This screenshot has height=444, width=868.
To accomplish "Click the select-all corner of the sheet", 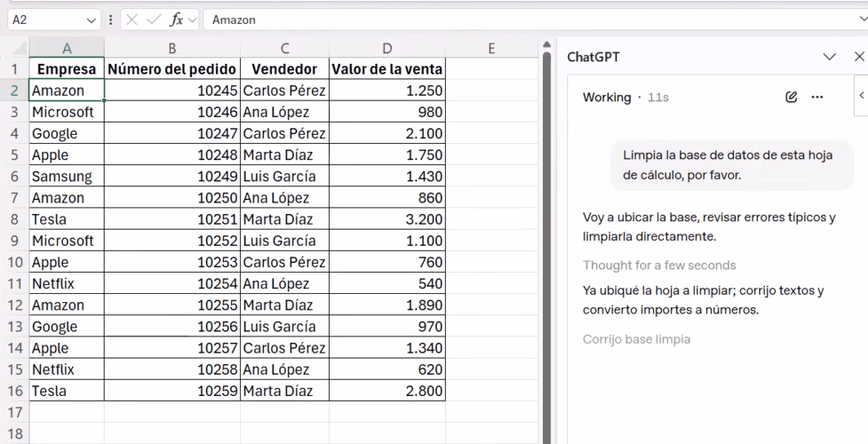I will [x=14, y=48].
